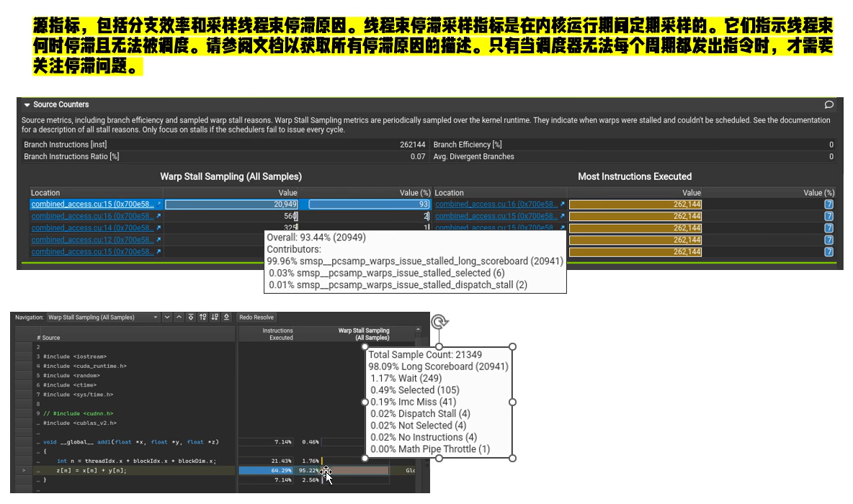Click the 1.17% Wait (249) tooltip line

(x=406, y=378)
